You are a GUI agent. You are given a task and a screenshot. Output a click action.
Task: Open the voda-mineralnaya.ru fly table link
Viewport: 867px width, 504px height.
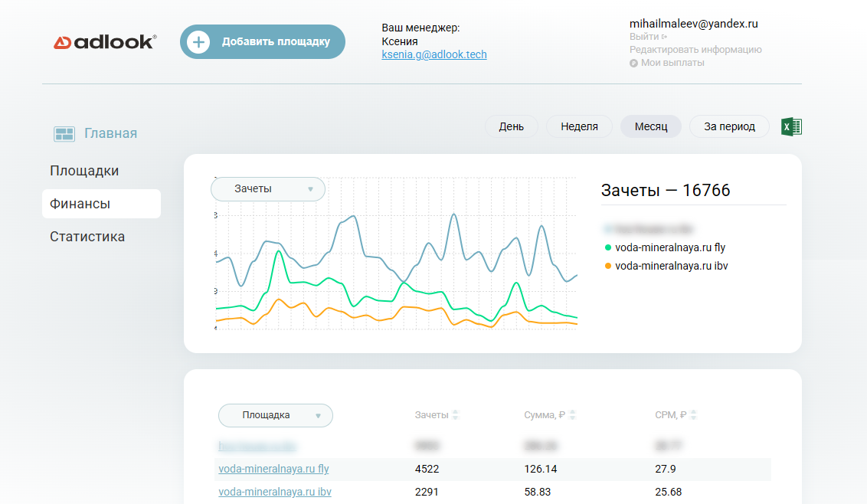pos(273,469)
